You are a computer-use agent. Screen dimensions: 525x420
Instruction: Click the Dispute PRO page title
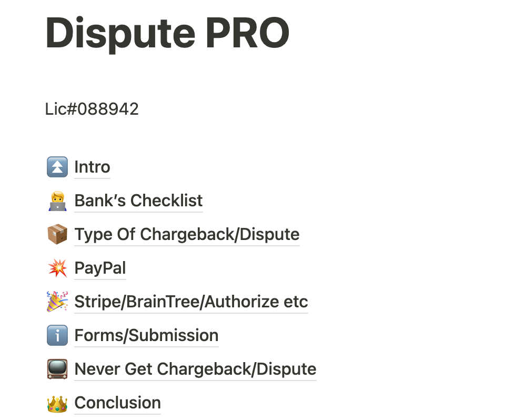coord(167,34)
